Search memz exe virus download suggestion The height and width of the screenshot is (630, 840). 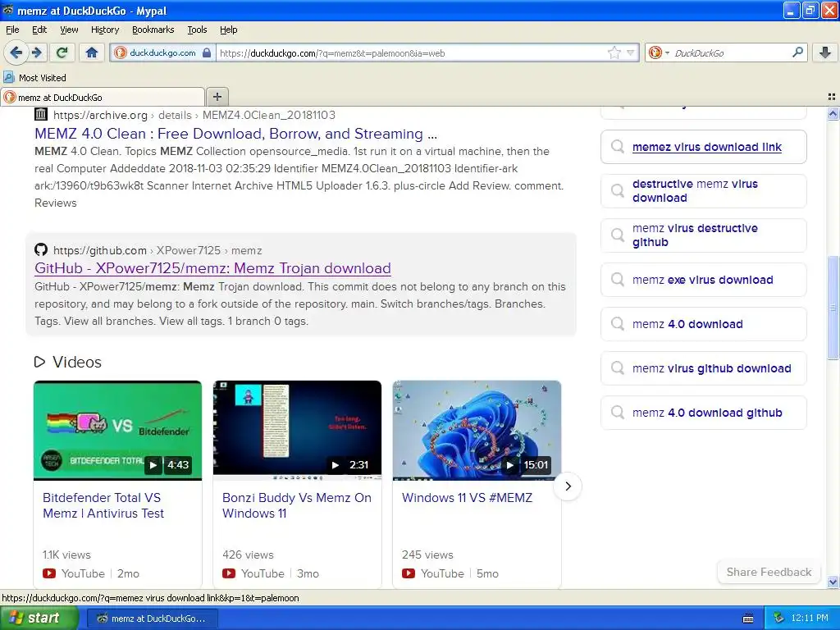[703, 280]
